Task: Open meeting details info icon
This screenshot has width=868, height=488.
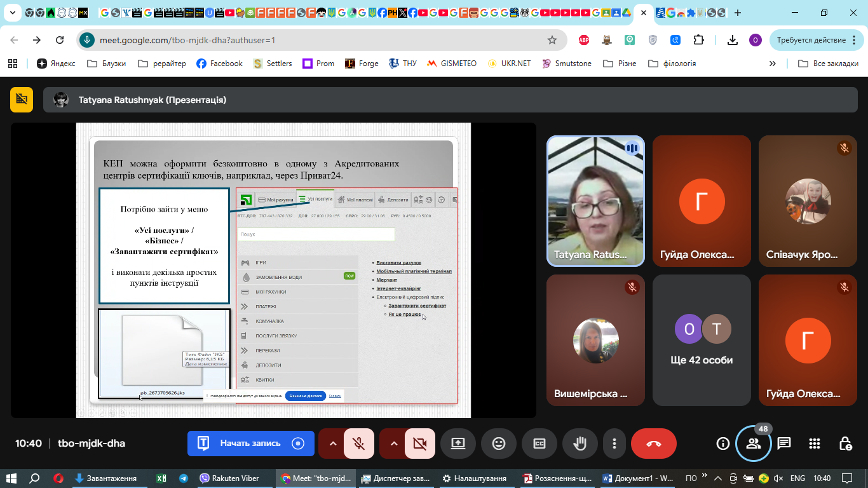Action: tap(722, 444)
